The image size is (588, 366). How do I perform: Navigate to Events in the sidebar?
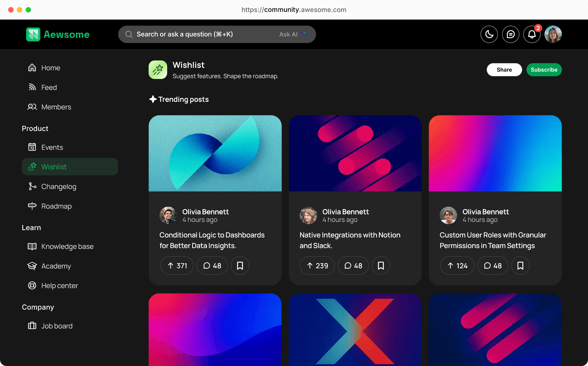click(52, 147)
